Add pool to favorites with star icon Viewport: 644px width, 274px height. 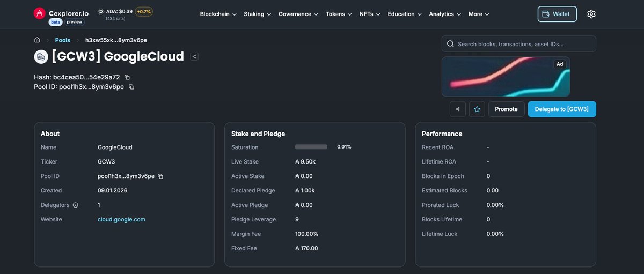tap(477, 109)
